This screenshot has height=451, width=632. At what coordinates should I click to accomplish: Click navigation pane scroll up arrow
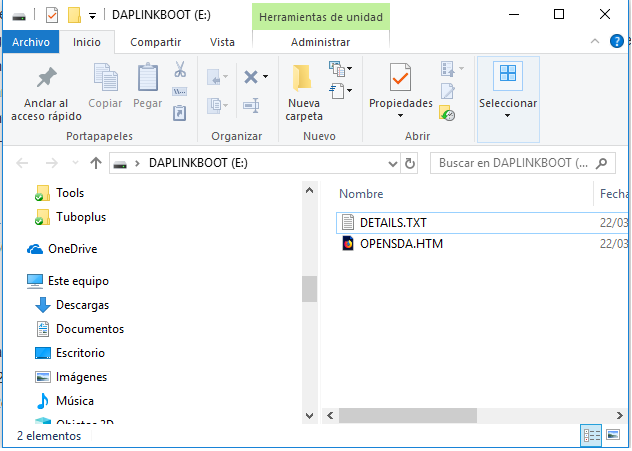click(310, 190)
